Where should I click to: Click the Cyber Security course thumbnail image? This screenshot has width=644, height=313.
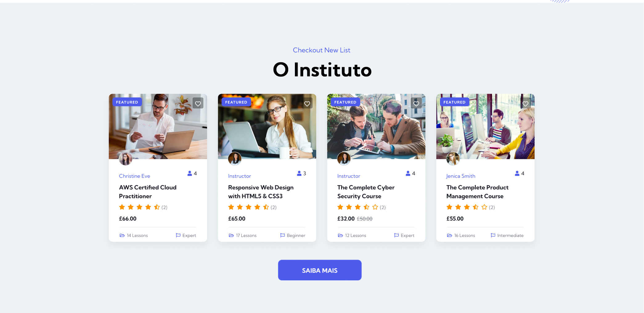(x=376, y=126)
